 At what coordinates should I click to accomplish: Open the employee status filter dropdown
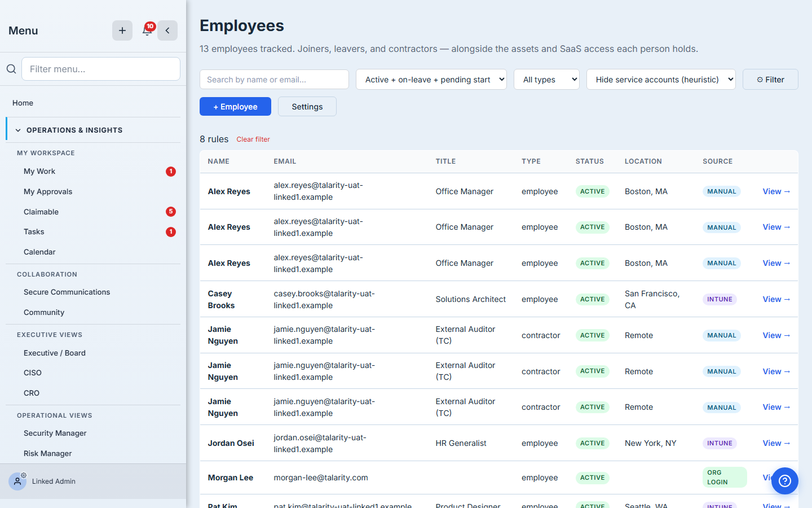431,80
